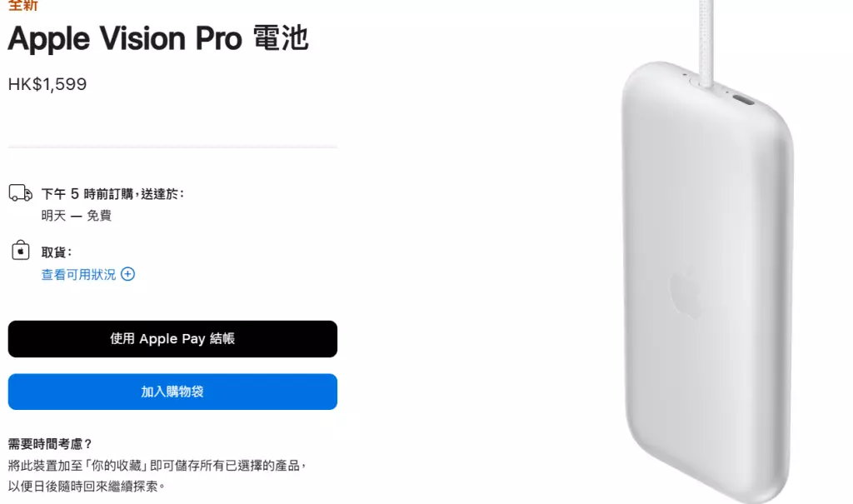Click the USB-C port on the battery image

[744, 100]
